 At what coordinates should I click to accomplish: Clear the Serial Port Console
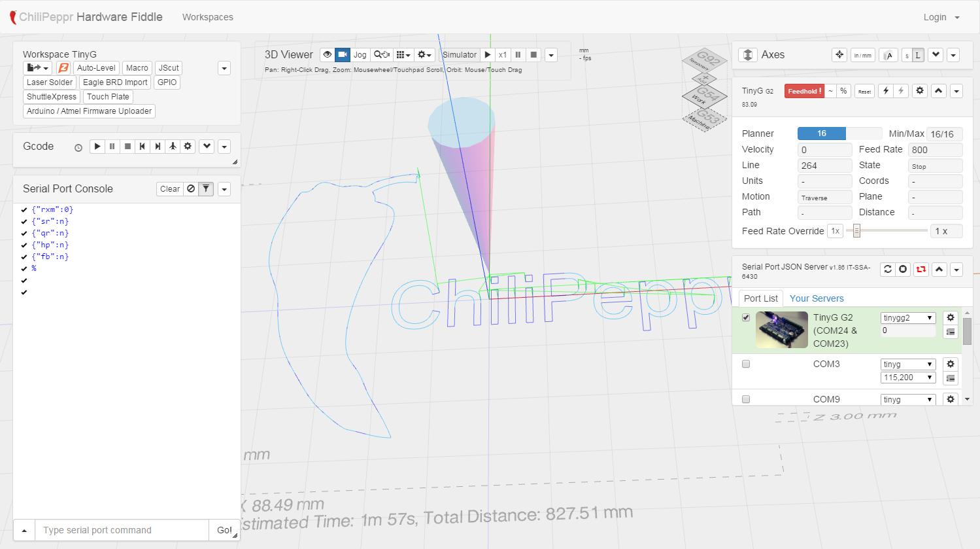(x=170, y=189)
